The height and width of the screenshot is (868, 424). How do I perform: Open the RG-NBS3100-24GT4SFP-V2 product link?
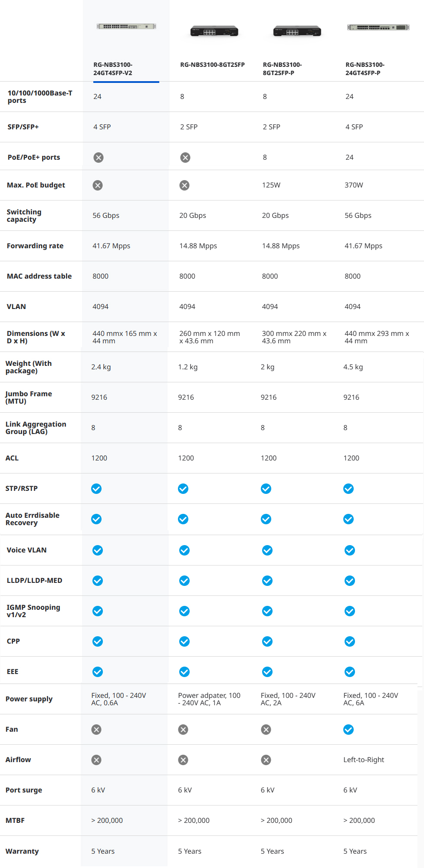coord(113,69)
